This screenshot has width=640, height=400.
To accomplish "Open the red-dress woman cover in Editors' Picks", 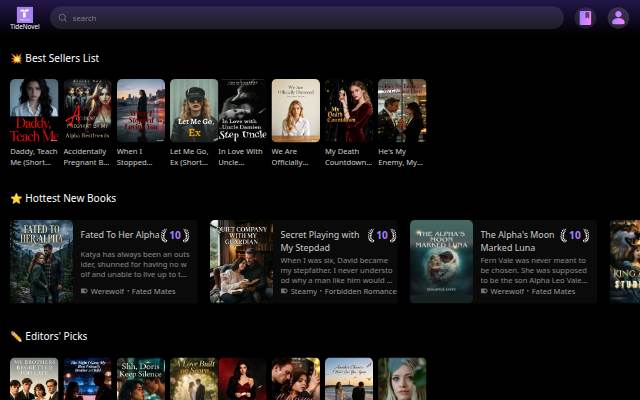I will click(x=242, y=379).
